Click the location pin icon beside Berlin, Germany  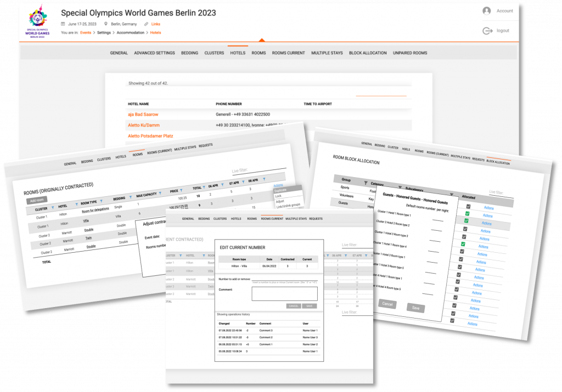pyautogui.click(x=106, y=24)
